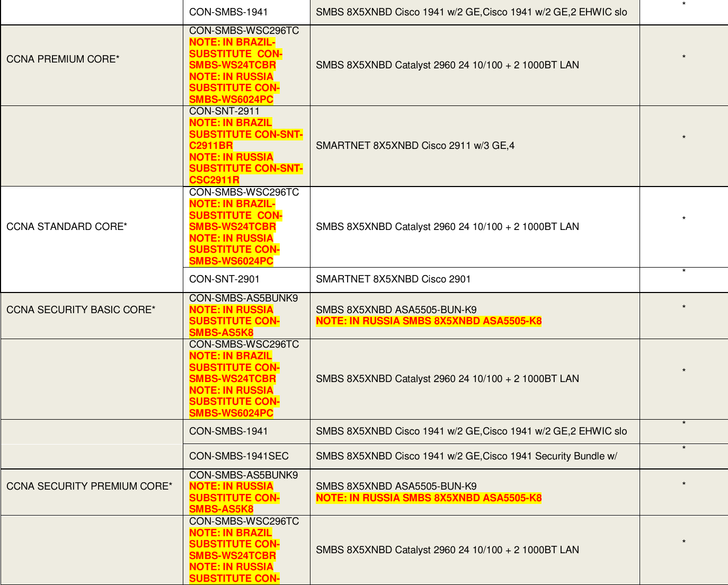Select the CCNA PREMIUM CORE* row label
The height and width of the screenshot is (585, 728).
tap(63, 59)
